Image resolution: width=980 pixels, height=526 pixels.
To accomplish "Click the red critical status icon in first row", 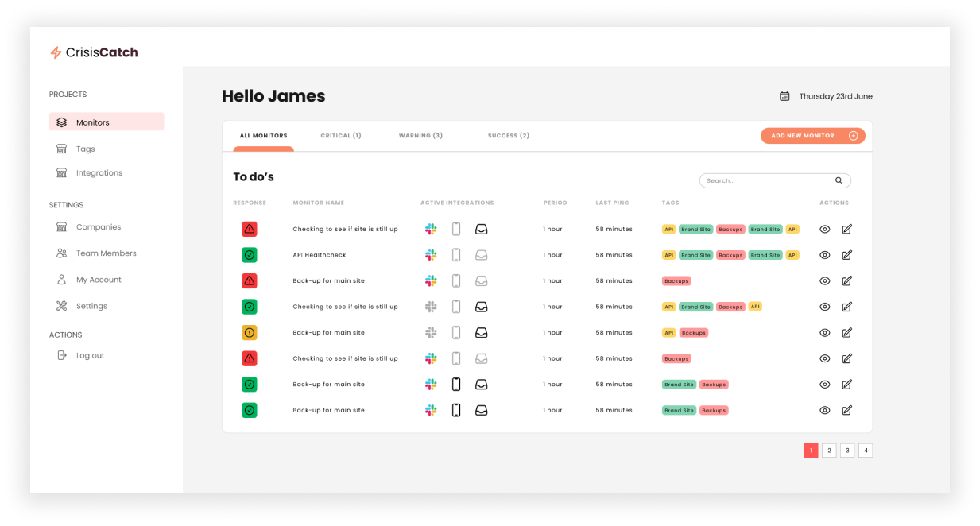I will click(250, 229).
